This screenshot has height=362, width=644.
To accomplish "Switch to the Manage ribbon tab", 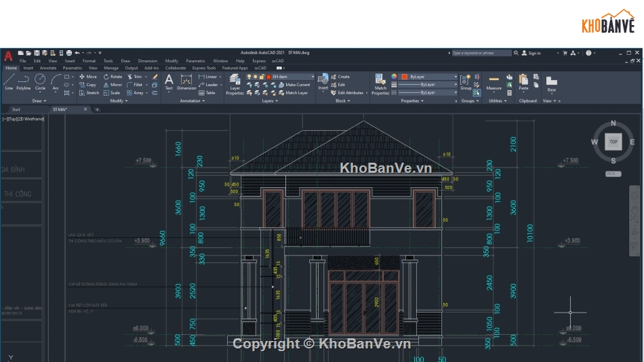I will point(111,68).
